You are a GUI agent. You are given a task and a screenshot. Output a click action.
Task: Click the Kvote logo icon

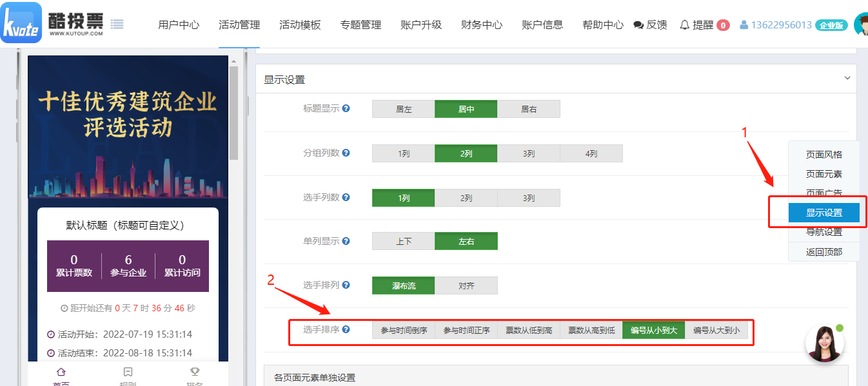pos(21,23)
